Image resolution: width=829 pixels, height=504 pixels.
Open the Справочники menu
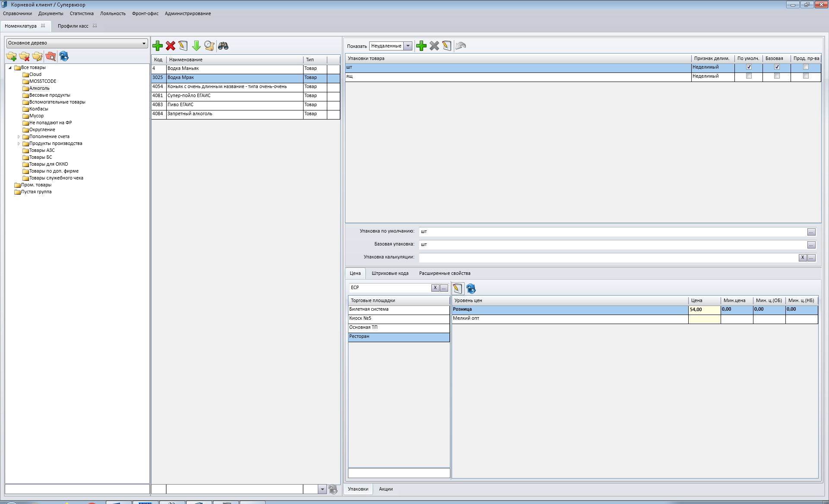pos(17,13)
